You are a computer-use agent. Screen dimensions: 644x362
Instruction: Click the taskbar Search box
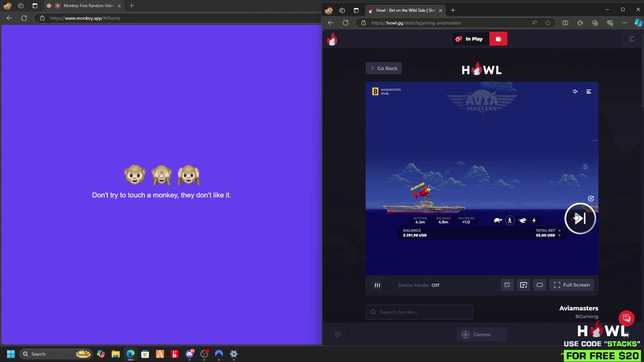55,354
